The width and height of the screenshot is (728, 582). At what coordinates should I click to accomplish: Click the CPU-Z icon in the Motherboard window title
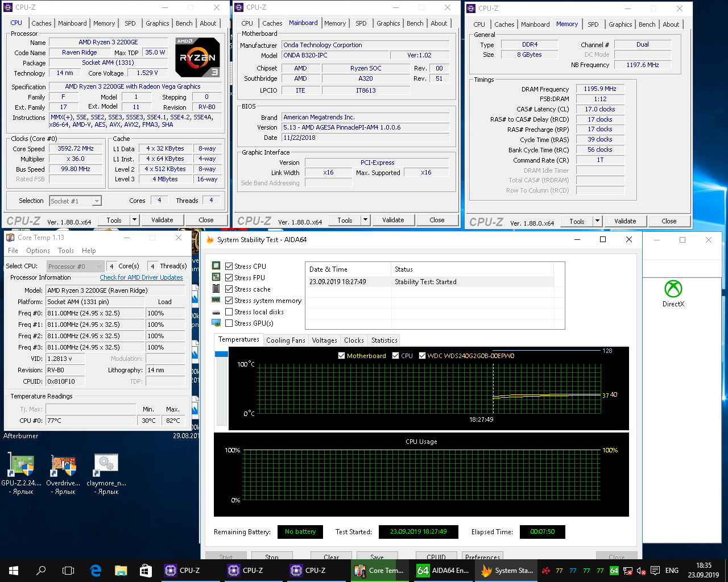[239, 7]
